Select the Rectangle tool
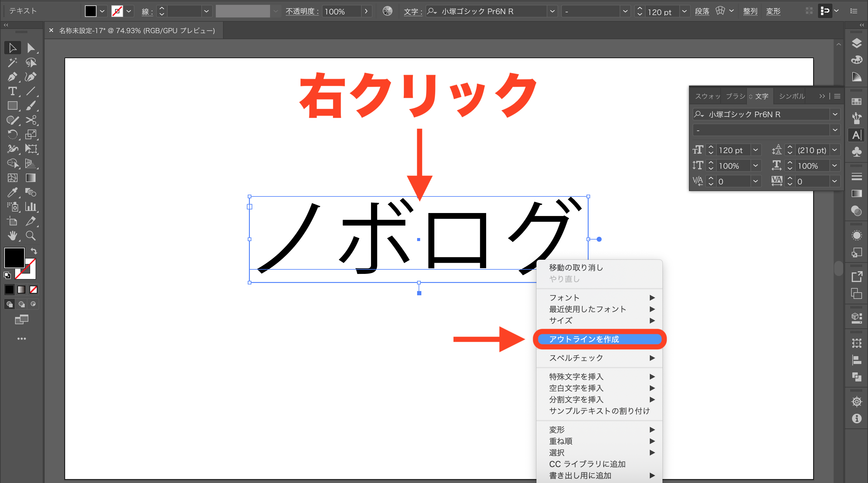This screenshot has height=483, width=868. pos(12,106)
